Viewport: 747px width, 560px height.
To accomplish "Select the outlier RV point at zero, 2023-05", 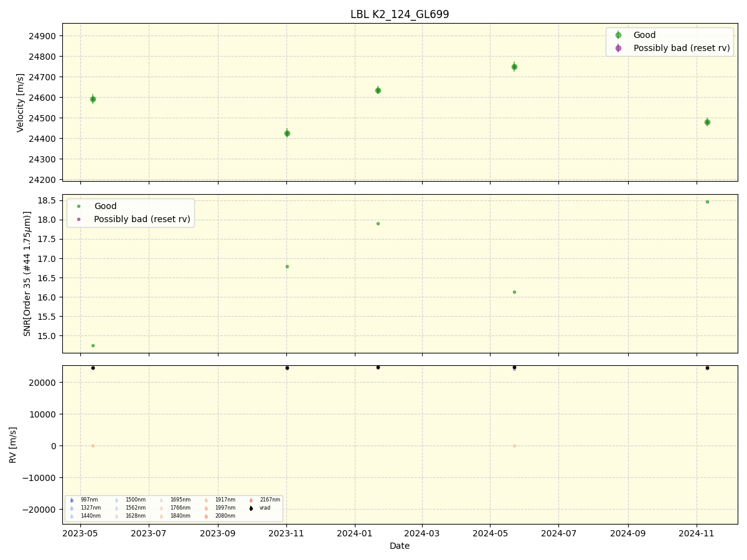I will [93, 446].
